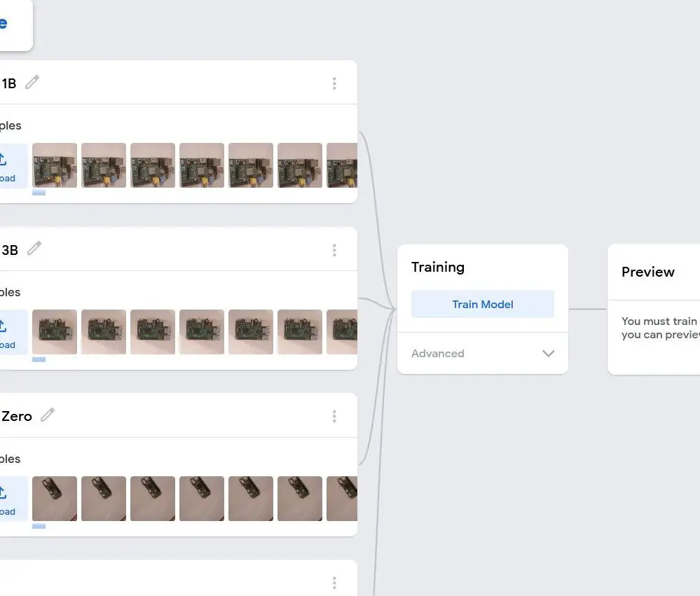Screen dimensions: 700x596
Task: Select the third 3B sample thumbnail
Action: (x=153, y=333)
